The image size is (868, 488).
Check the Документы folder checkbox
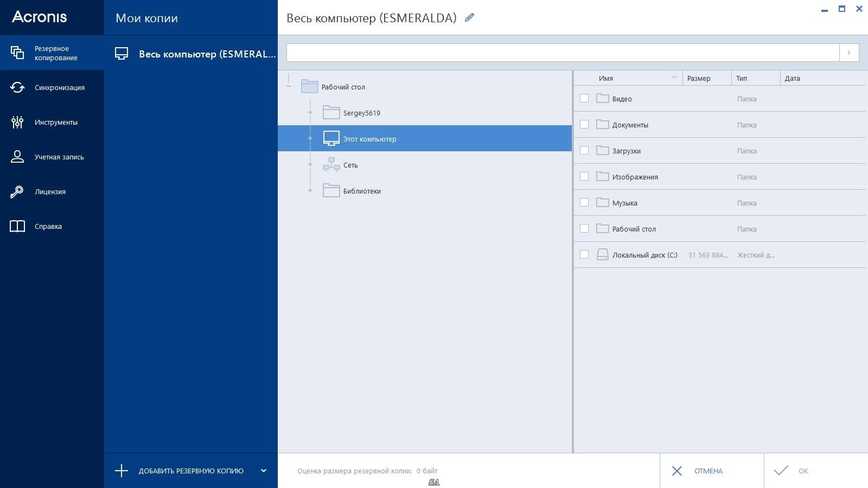tap(584, 124)
